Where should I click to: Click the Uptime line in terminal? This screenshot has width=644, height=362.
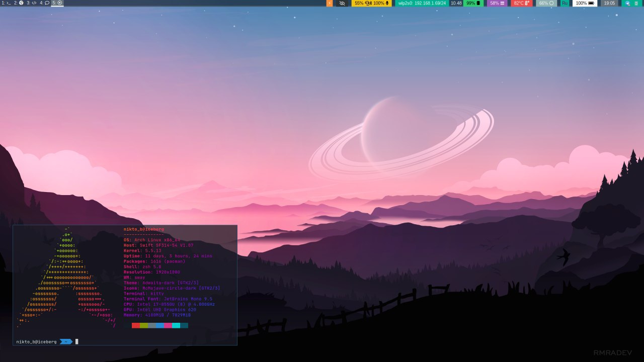(x=168, y=256)
